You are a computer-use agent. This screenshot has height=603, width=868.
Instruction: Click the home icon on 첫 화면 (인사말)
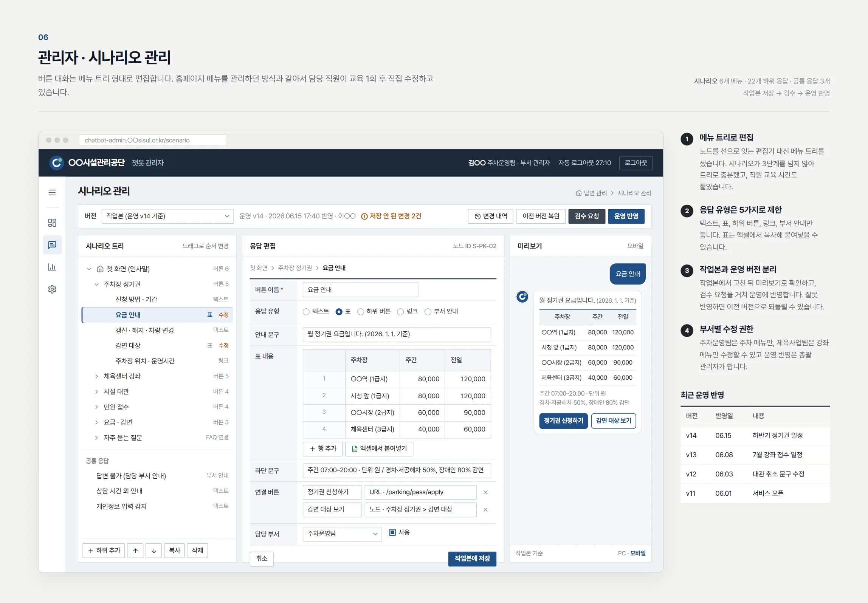100,269
